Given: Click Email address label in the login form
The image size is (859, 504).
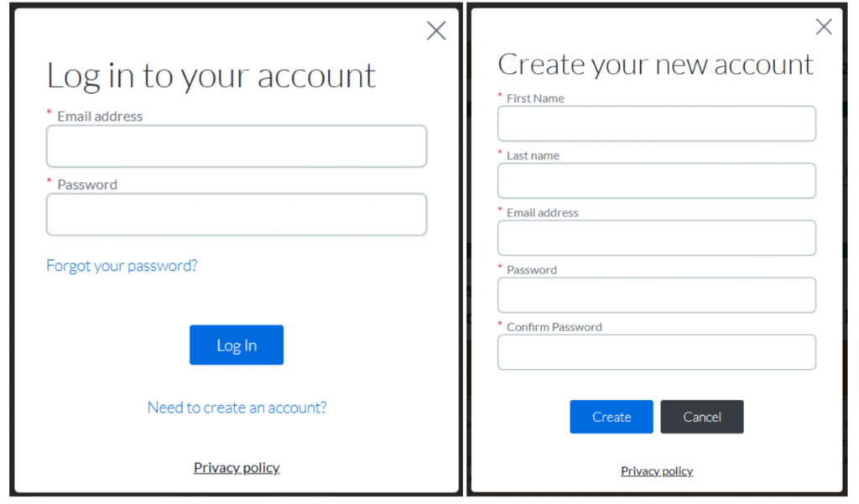Looking at the screenshot, I should click(x=100, y=117).
